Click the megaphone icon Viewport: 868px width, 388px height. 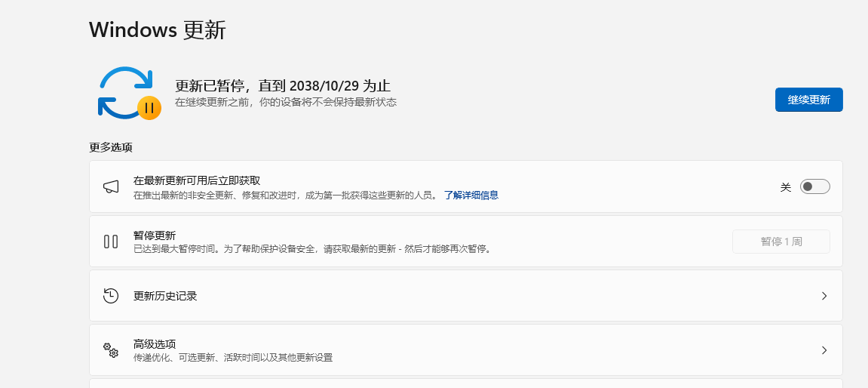tap(111, 186)
